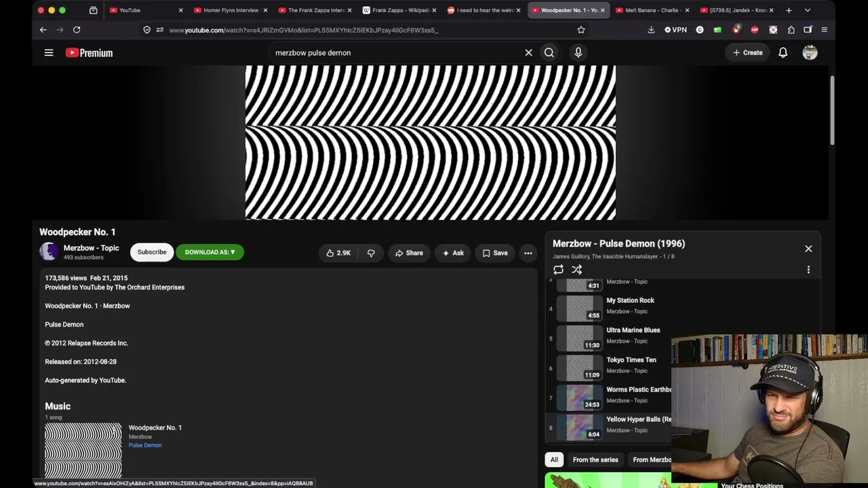The width and height of the screenshot is (868, 488).
Task: Click the Woodpecker No. 1 album art
Action: [x=83, y=450]
